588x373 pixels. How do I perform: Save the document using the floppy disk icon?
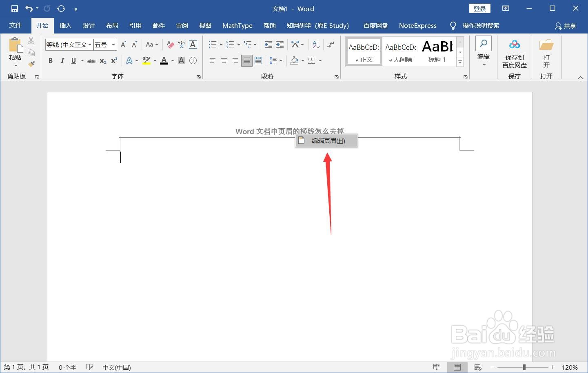pyautogui.click(x=15, y=9)
